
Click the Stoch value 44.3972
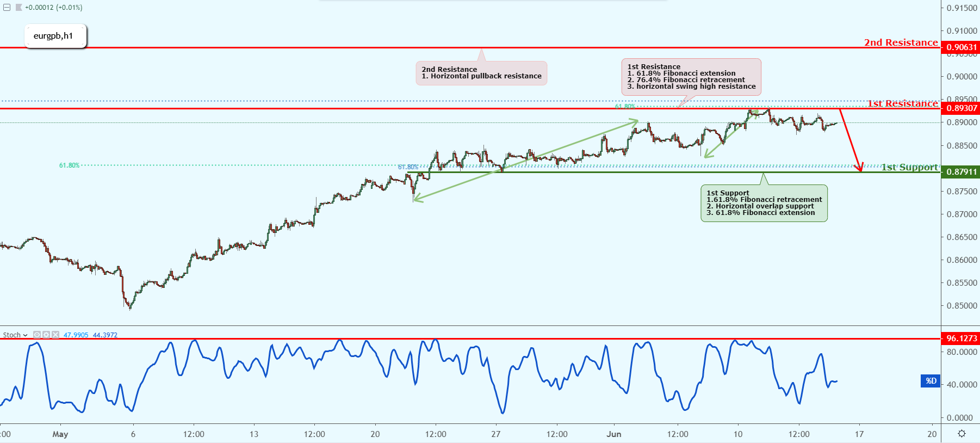click(x=105, y=335)
